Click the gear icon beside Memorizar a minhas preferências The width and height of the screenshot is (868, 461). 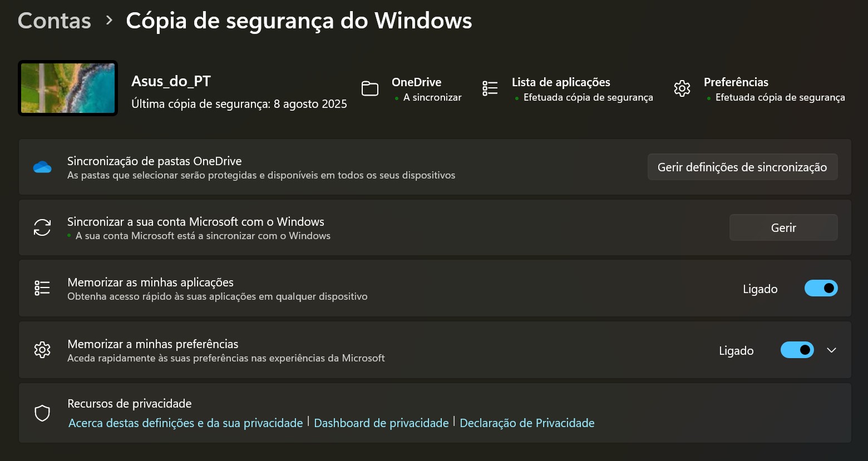pyautogui.click(x=42, y=350)
